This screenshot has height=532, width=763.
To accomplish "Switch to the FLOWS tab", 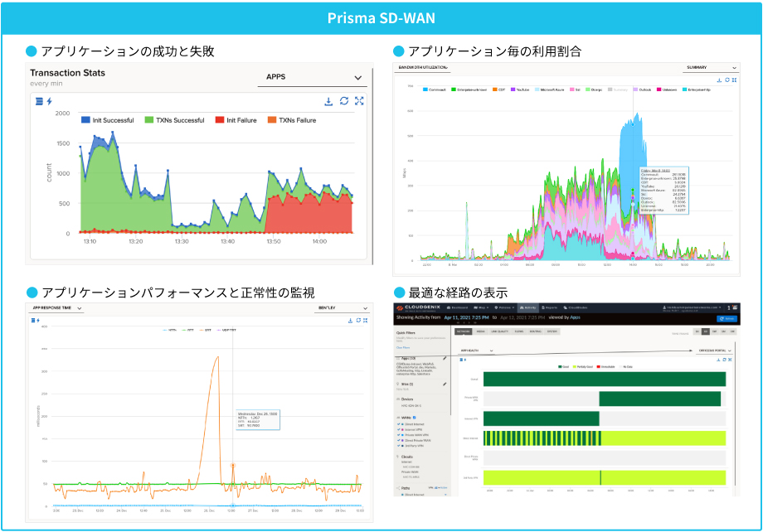I will pos(518,331).
